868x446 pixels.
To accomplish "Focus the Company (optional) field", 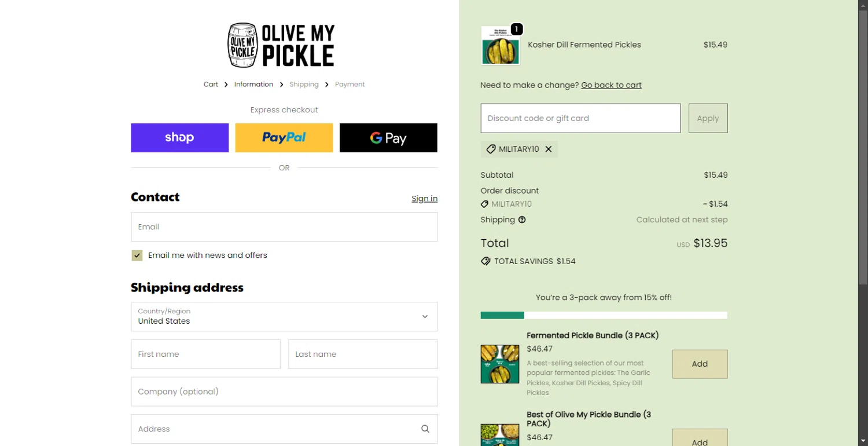I will click(x=284, y=392).
